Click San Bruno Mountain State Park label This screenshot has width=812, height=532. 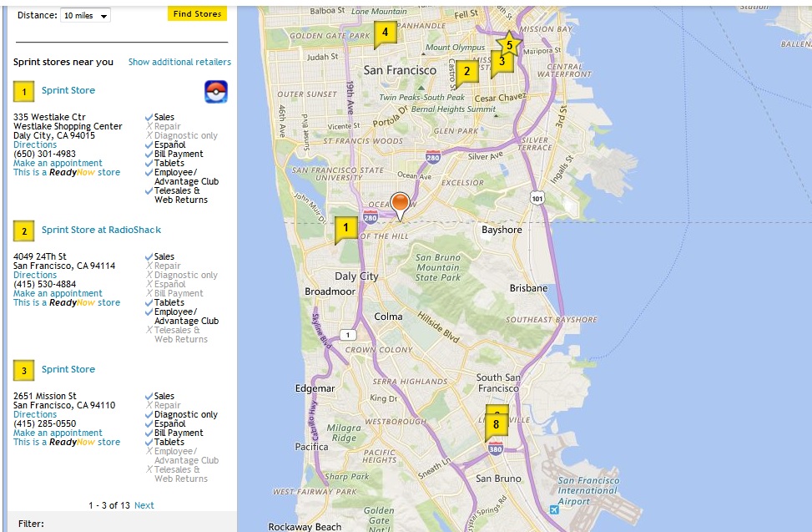coord(437,267)
